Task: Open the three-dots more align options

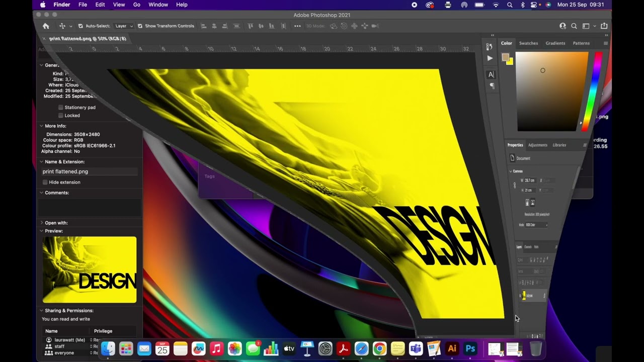Action: click(297, 26)
